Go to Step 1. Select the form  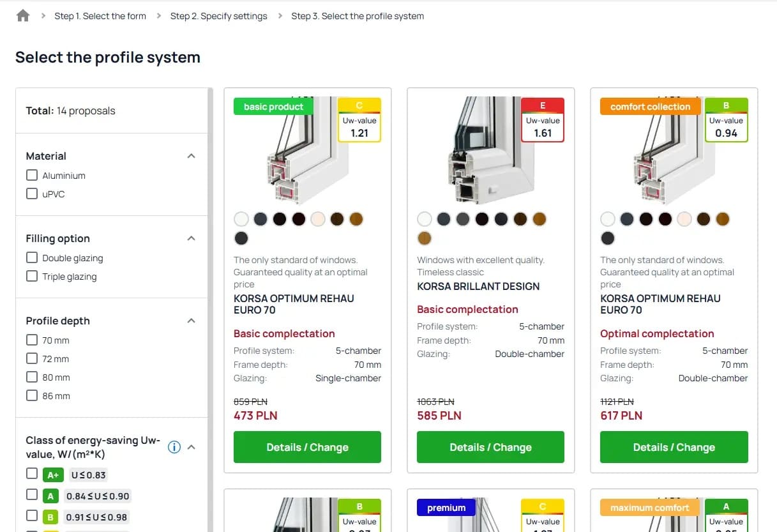click(x=100, y=16)
